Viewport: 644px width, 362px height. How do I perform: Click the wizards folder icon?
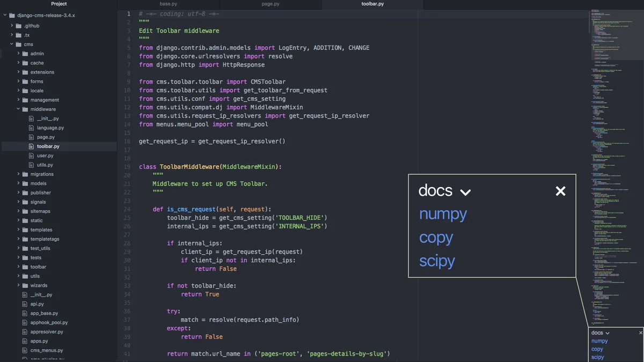tap(25, 285)
